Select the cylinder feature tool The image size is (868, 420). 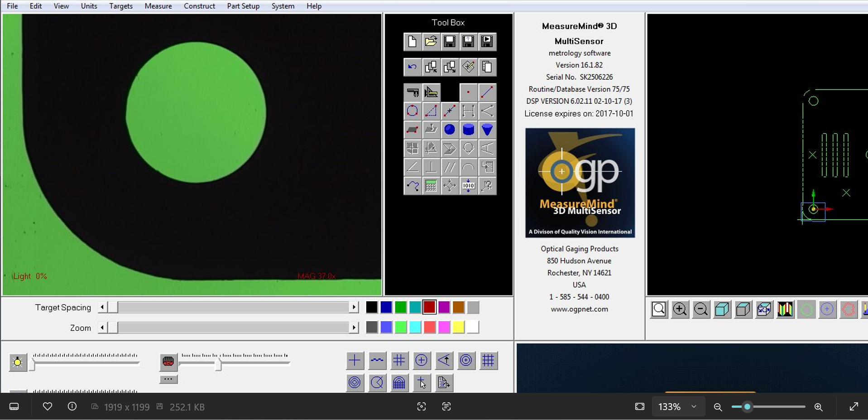click(468, 130)
